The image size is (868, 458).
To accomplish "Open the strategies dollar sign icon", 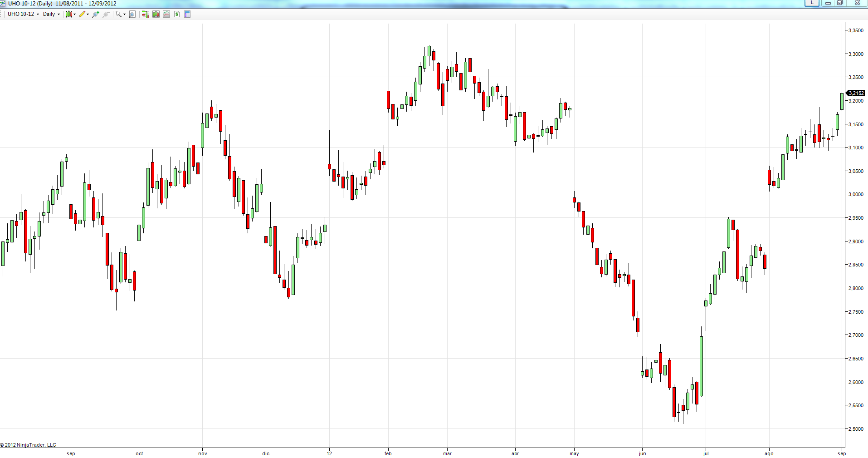I will pos(177,14).
